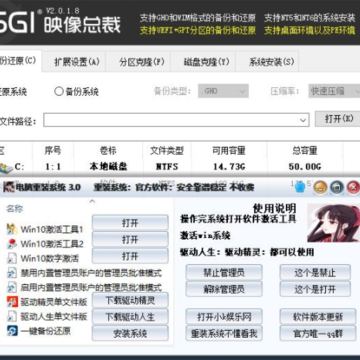Expand the 文件路径 combo box arrow
This screenshot has height=360, width=360.
coord(303,120)
